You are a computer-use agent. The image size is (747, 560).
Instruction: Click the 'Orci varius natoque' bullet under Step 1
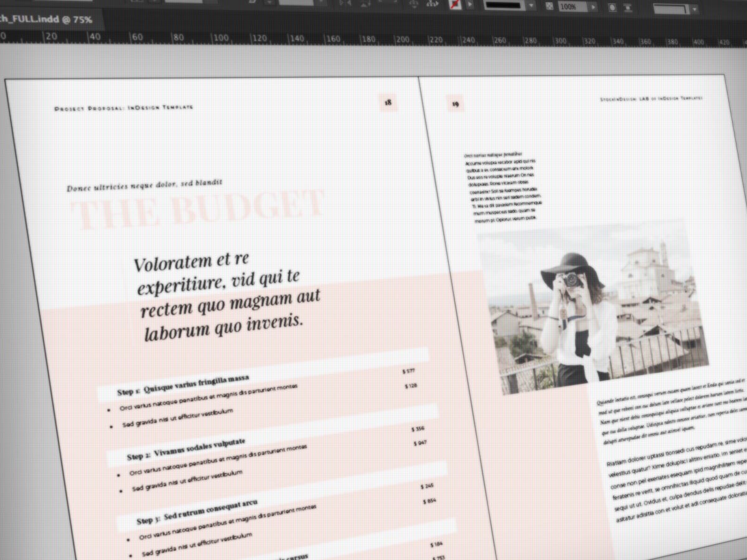209,397
